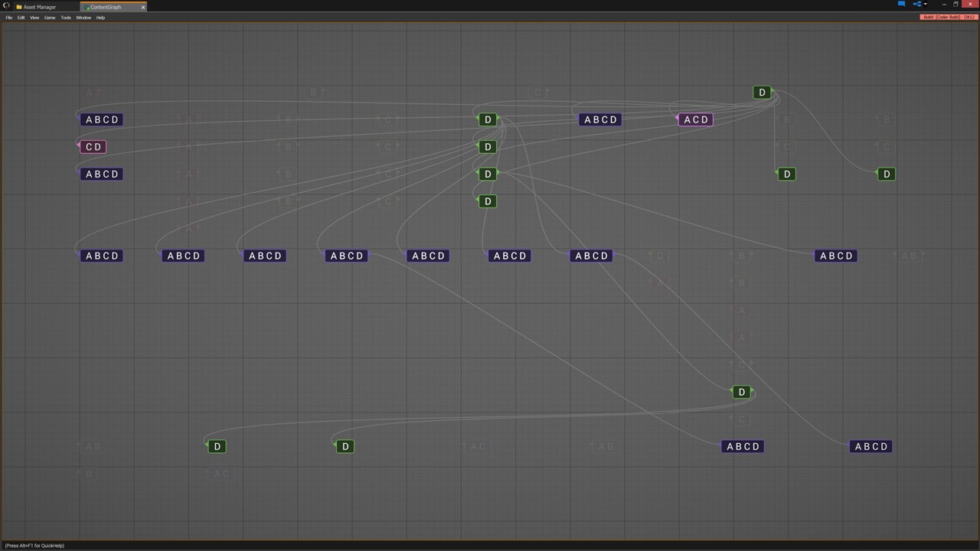Select seventh ABCD node in middle row
The height and width of the screenshot is (551, 980).
[592, 256]
